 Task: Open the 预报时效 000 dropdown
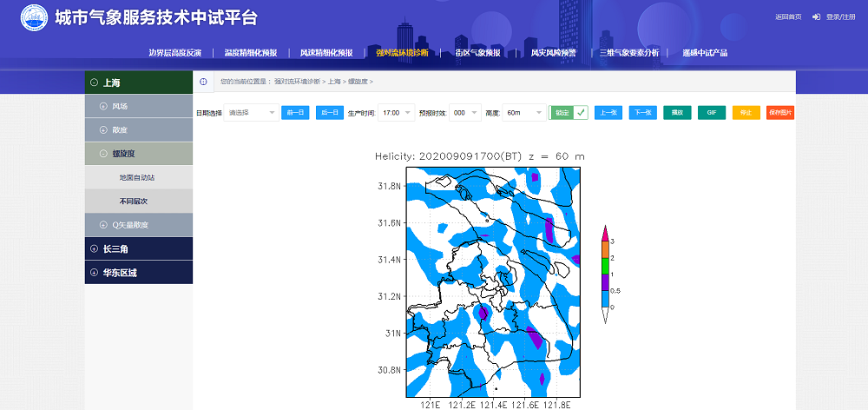tap(465, 112)
